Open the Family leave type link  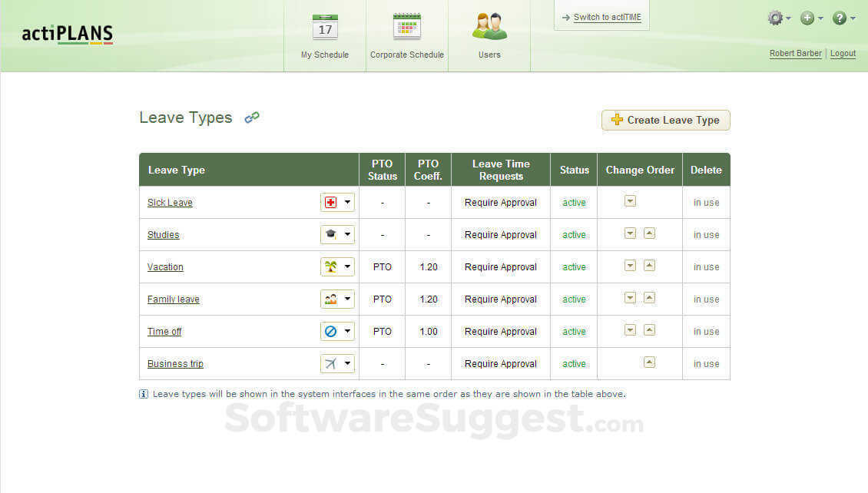pos(174,299)
